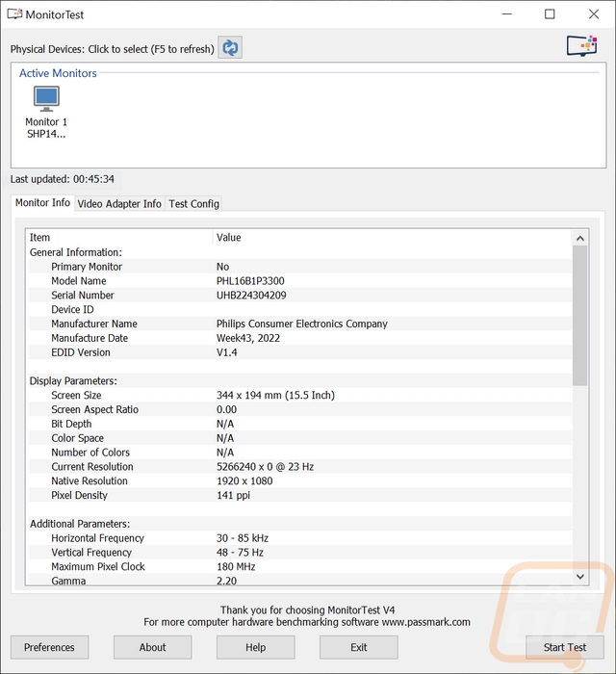Click the Maximum Pixel Clock 180 MHz value
The width and height of the screenshot is (616, 674).
(236, 566)
